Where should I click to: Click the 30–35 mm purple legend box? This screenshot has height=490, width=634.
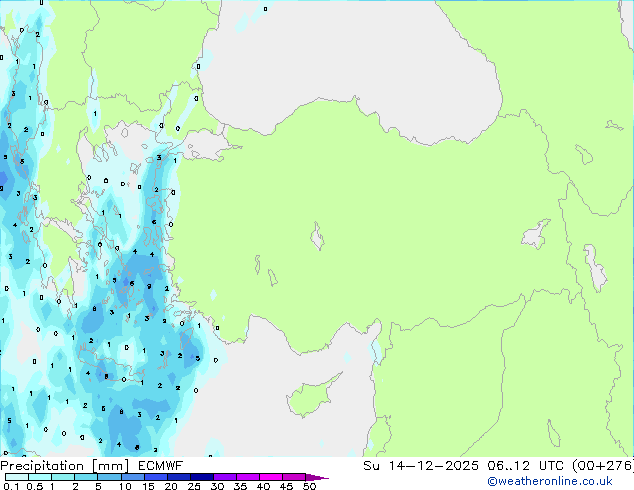point(224,477)
